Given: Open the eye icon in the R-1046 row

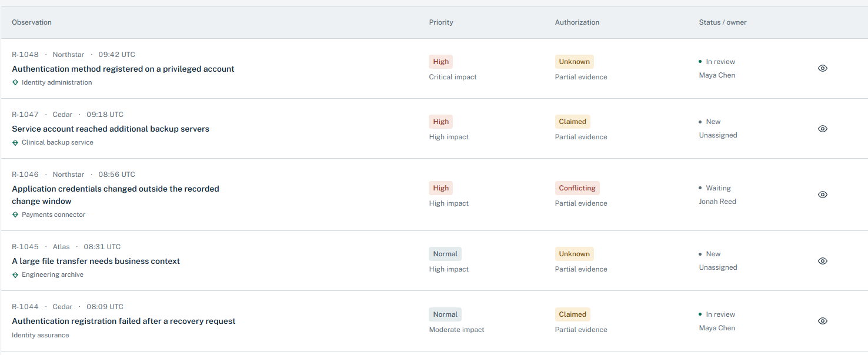Looking at the screenshot, I should pyautogui.click(x=823, y=195).
